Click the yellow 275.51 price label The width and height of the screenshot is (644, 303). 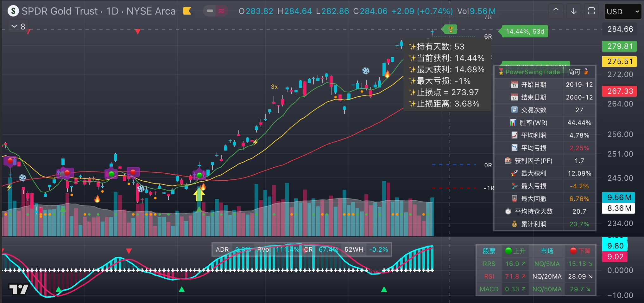click(x=620, y=61)
